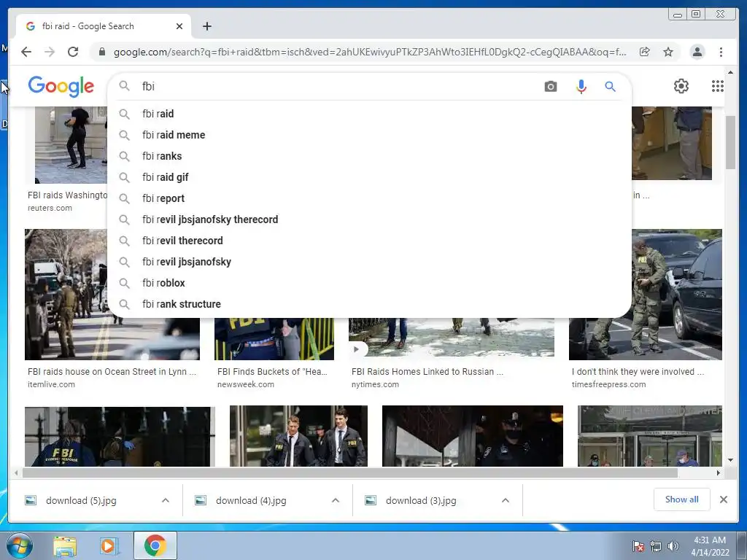Expand options for download (5).jpg

tap(166, 500)
